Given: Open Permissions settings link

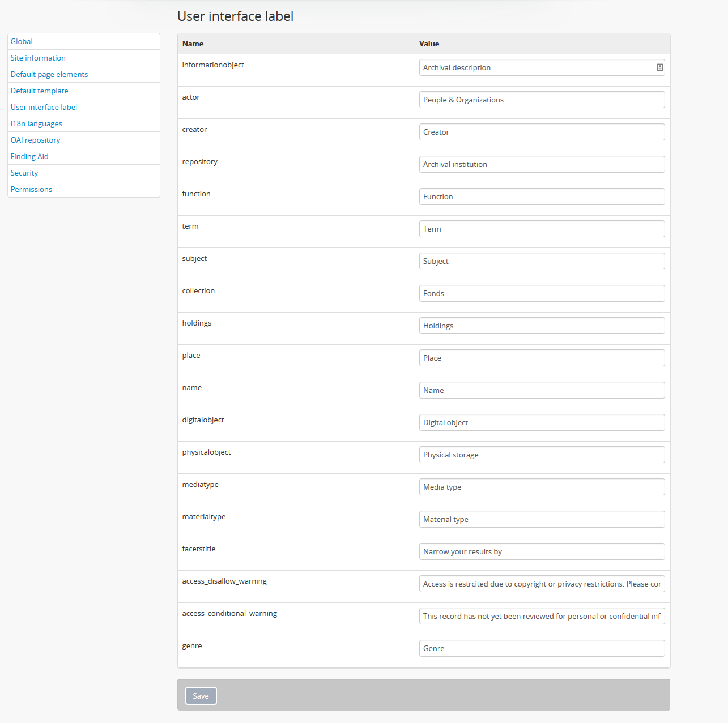Looking at the screenshot, I should click(x=31, y=189).
